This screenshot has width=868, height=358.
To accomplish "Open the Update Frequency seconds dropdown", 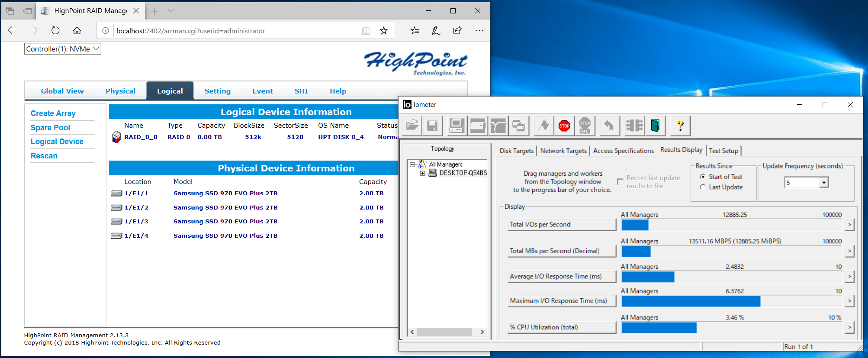I will coord(824,183).
